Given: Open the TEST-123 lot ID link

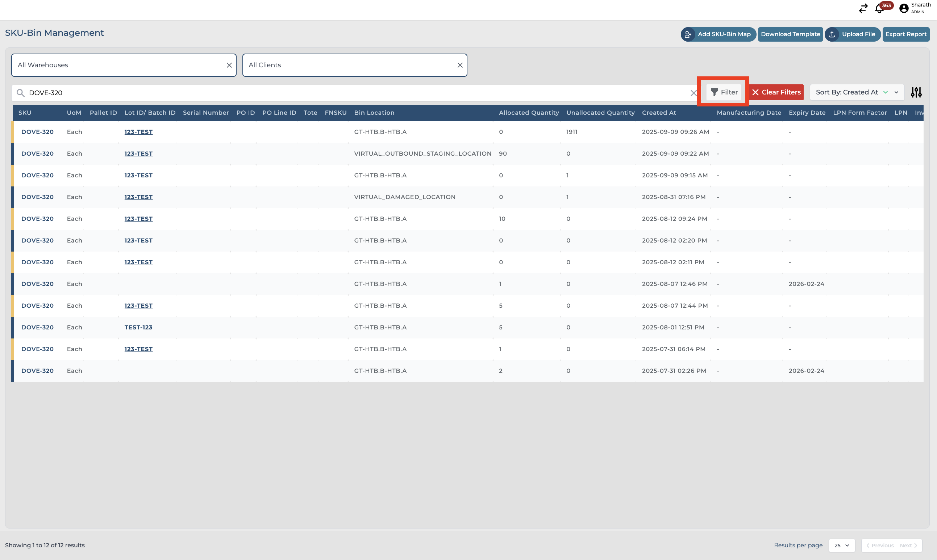Looking at the screenshot, I should click(x=138, y=328).
